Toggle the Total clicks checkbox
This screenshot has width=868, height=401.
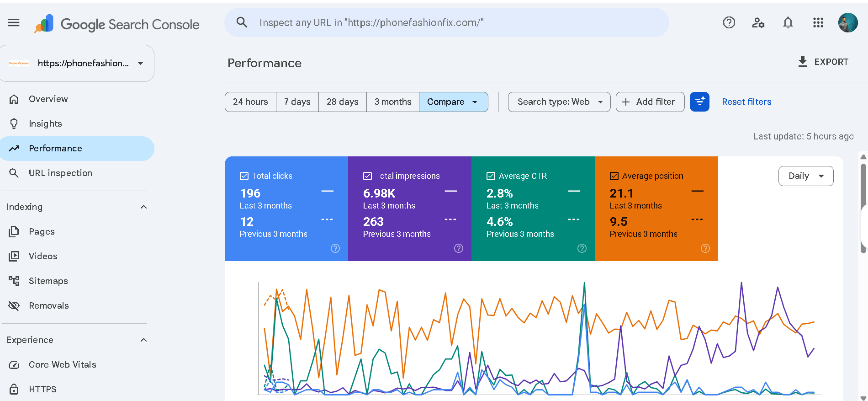tap(244, 176)
